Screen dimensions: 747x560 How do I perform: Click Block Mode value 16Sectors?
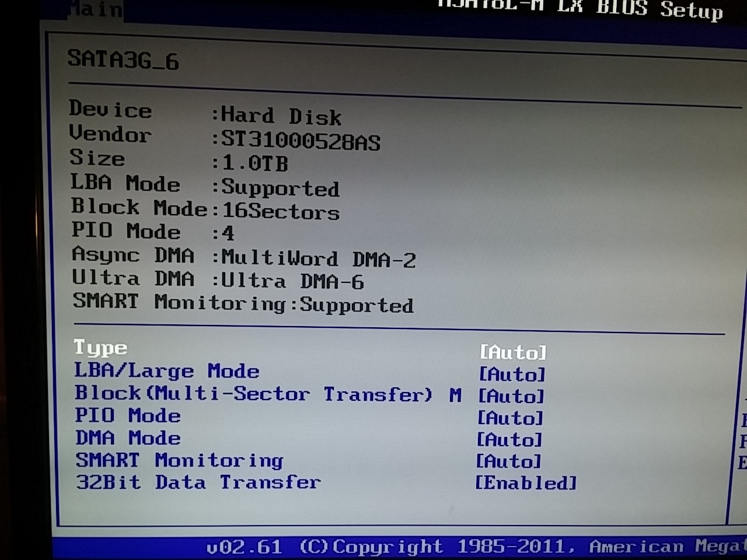pos(281,211)
